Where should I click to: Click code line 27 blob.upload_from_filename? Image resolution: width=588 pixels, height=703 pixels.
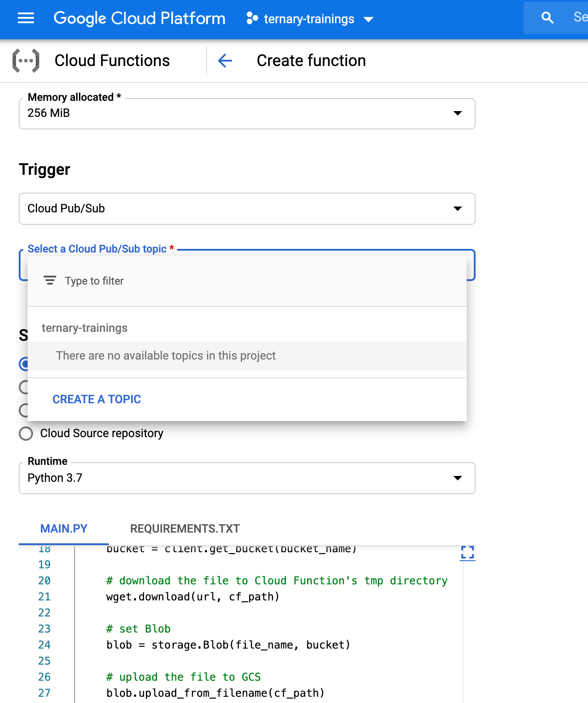pyautogui.click(x=215, y=693)
